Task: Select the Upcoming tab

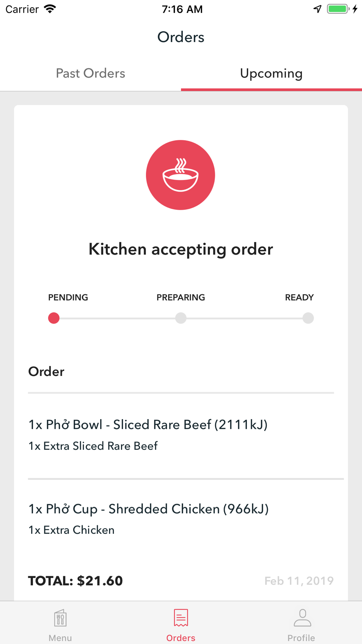Action: pos(271,74)
